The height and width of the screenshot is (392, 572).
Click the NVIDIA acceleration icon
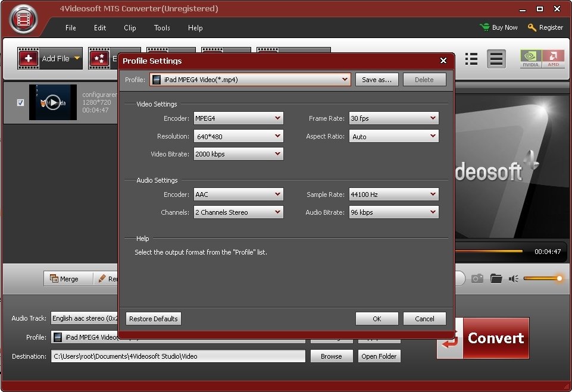(x=531, y=59)
